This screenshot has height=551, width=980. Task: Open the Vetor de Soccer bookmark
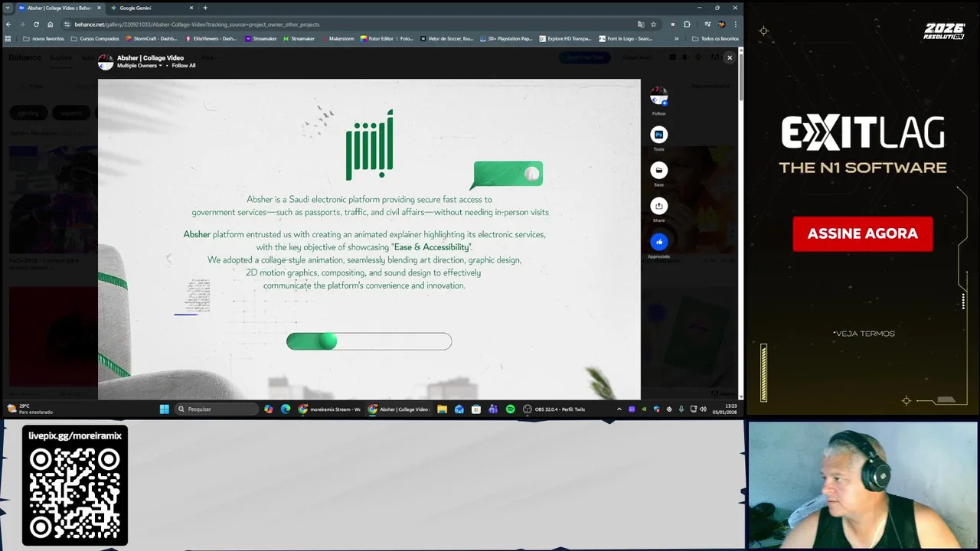(446, 38)
